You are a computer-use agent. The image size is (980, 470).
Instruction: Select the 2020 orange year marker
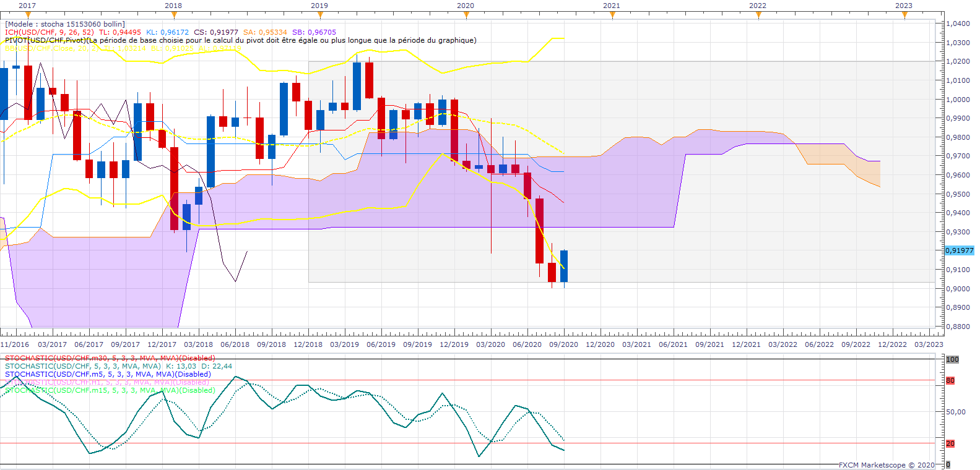[x=466, y=15]
